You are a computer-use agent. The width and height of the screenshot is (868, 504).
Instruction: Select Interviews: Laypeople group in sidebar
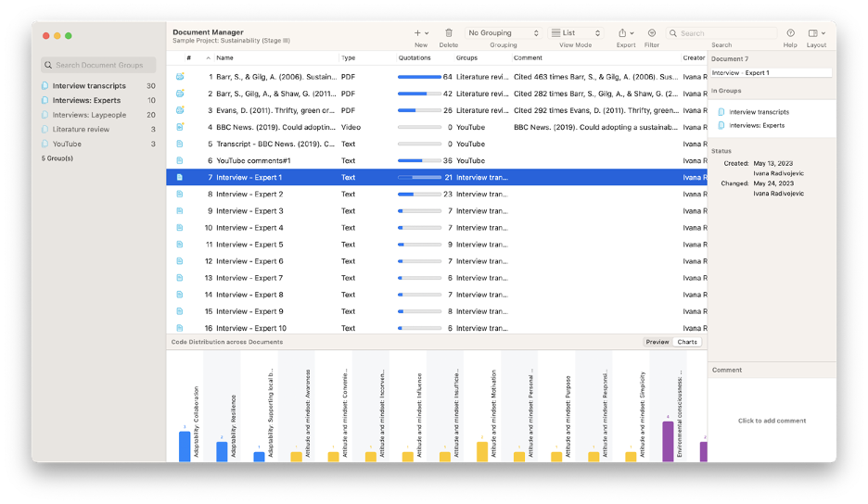98,115
